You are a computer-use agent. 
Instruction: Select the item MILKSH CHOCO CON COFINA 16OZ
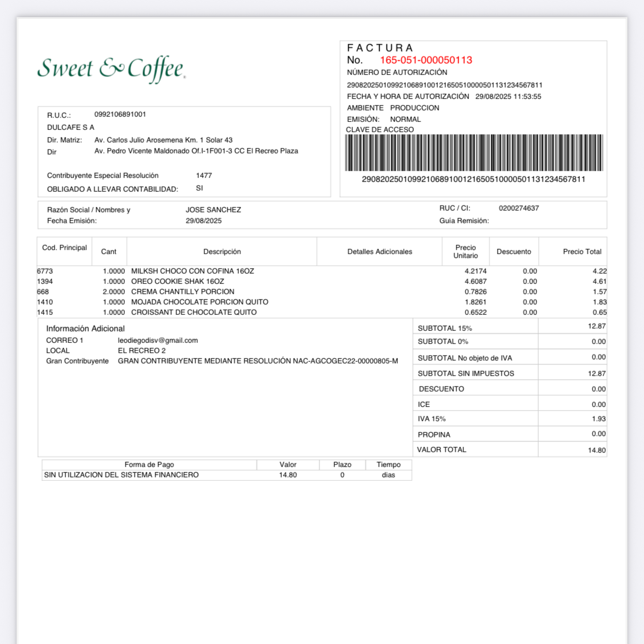click(192, 271)
